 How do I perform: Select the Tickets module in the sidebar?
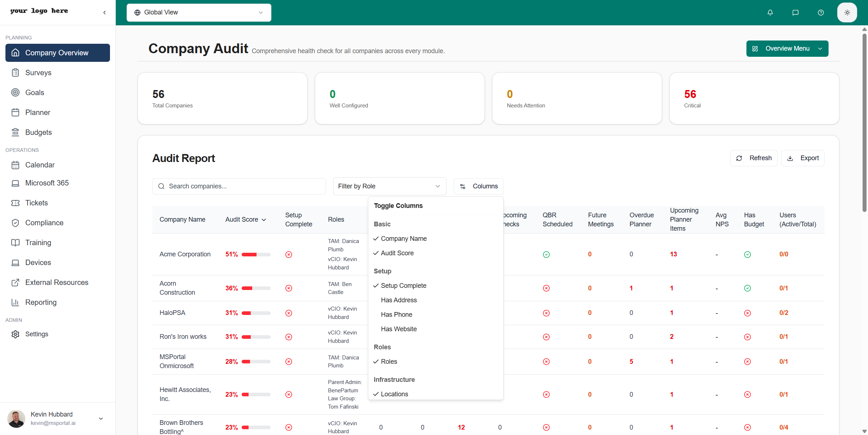pos(37,202)
